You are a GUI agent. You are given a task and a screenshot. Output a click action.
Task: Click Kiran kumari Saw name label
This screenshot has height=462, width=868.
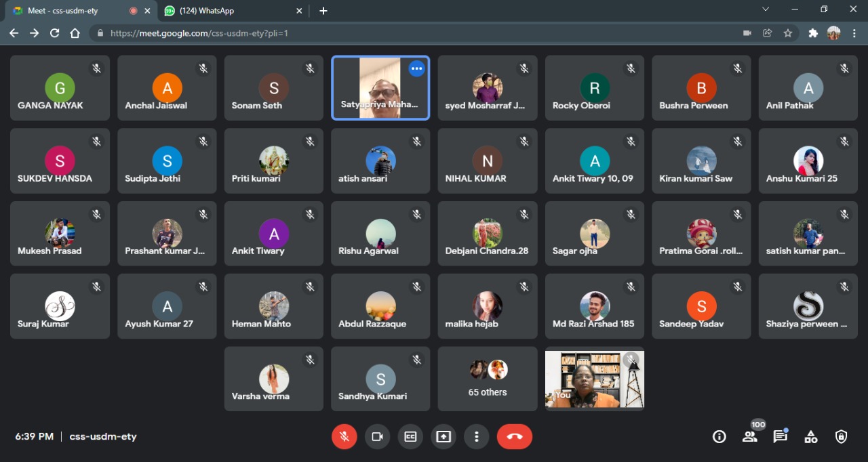696,178
